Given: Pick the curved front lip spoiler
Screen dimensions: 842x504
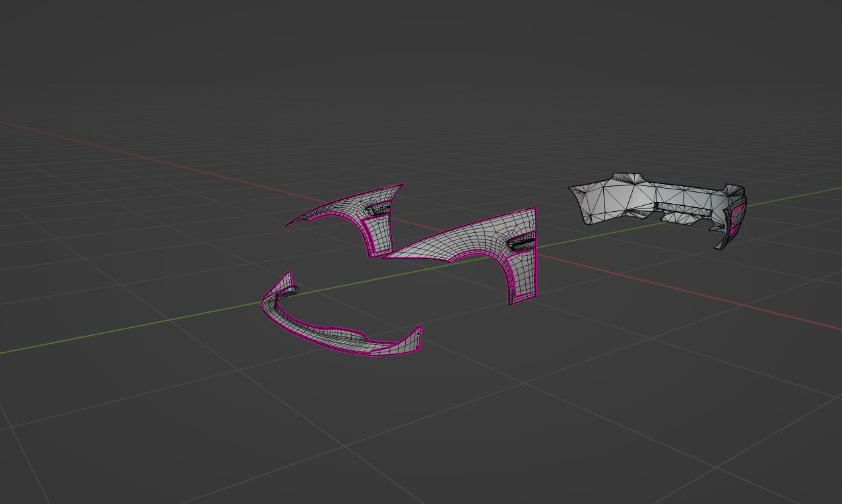Looking at the screenshot, I should [x=330, y=336].
